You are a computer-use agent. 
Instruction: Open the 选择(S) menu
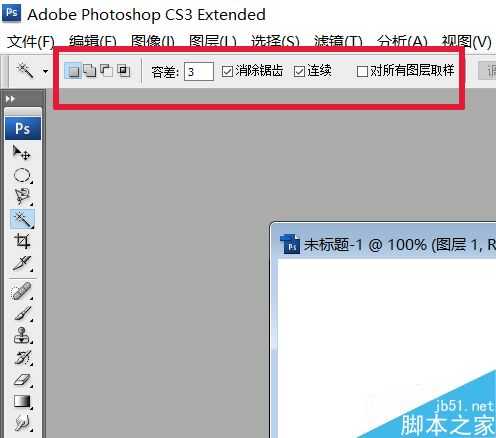pos(275,42)
